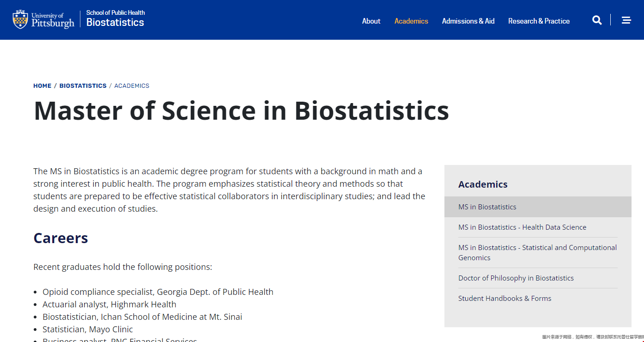
Task: Open MS in Biostatistics - Health Data Science
Action: 522,227
